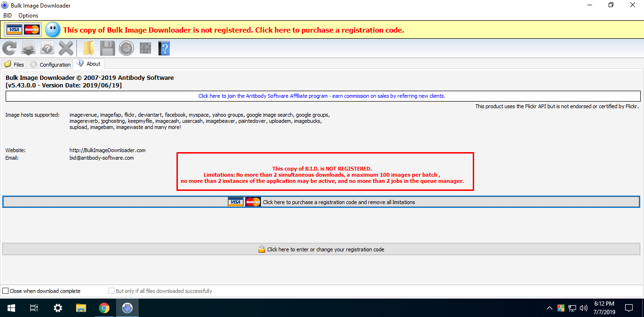
Task: Open the round gear settings toolbar icon
Action: (126, 48)
